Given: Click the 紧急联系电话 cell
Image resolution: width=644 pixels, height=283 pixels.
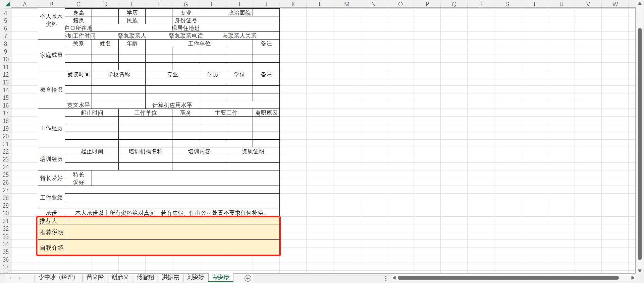Looking at the screenshot, I should click(x=185, y=36).
